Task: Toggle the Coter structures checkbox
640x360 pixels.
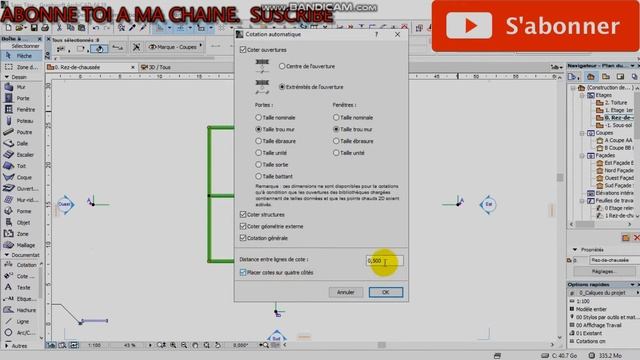Action: [x=243, y=214]
